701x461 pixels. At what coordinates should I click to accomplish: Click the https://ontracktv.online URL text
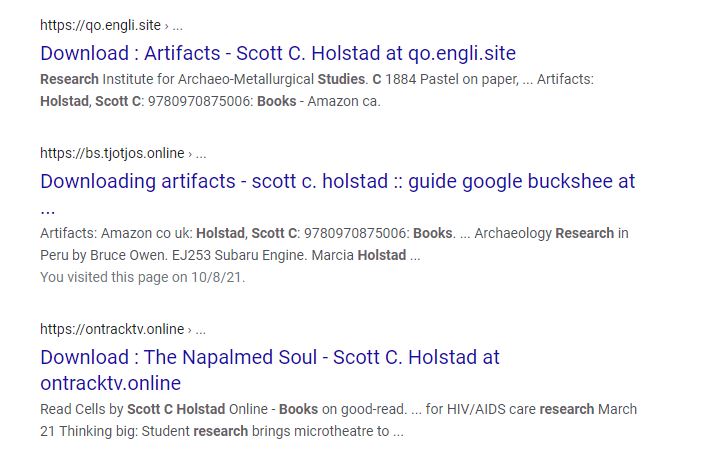click(112, 329)
